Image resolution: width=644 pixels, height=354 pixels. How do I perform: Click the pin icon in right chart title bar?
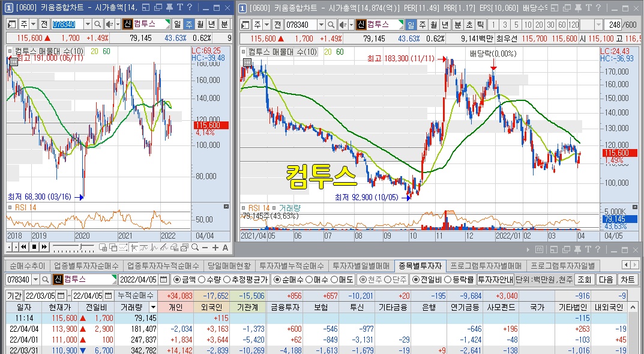point(578,8)
